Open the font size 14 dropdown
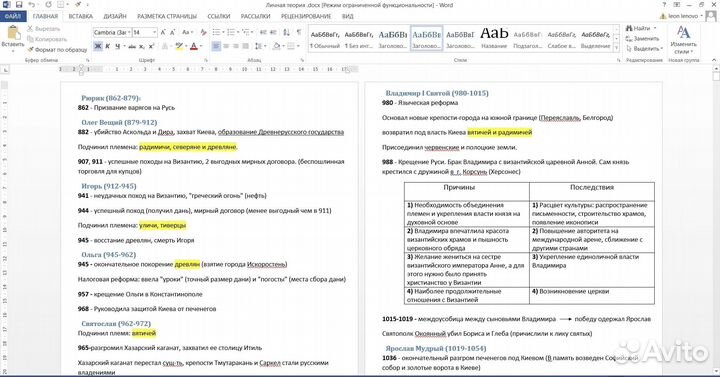Image resolution: width=720 pixels, height=377 pixels. click(x=154, y=33)
